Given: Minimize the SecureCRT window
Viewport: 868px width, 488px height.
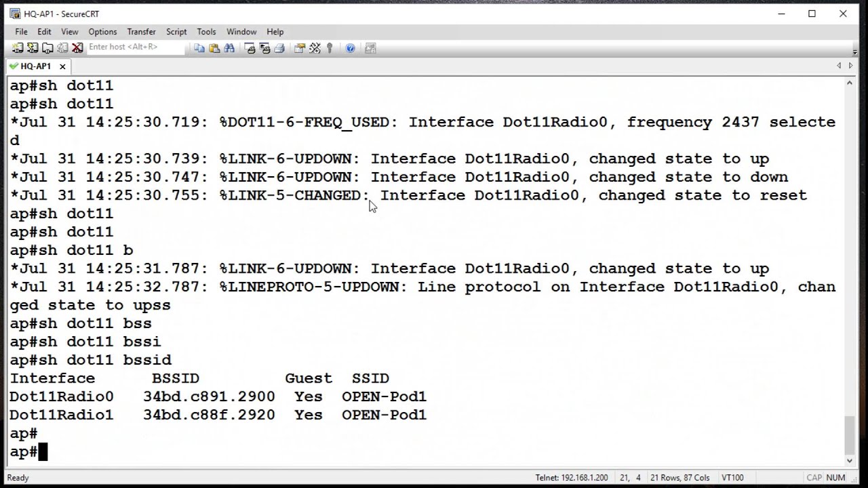Looking at the screenshot, I should coord(781,14).
